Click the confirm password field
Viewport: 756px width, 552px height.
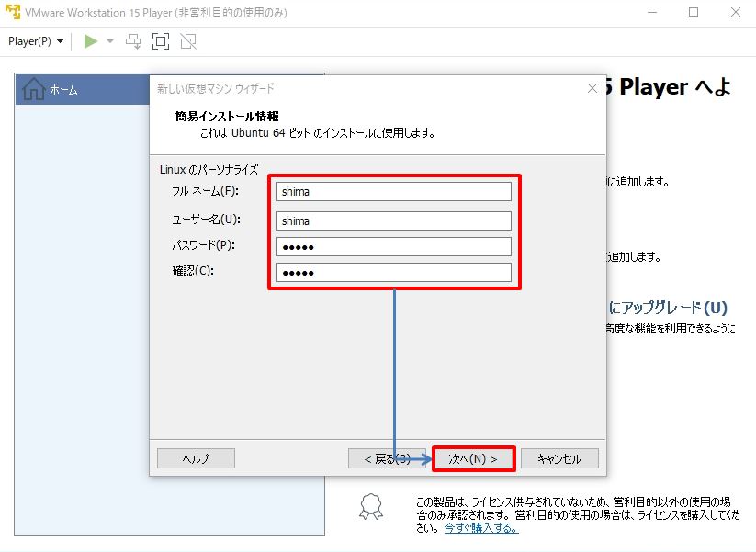(393, 273)
